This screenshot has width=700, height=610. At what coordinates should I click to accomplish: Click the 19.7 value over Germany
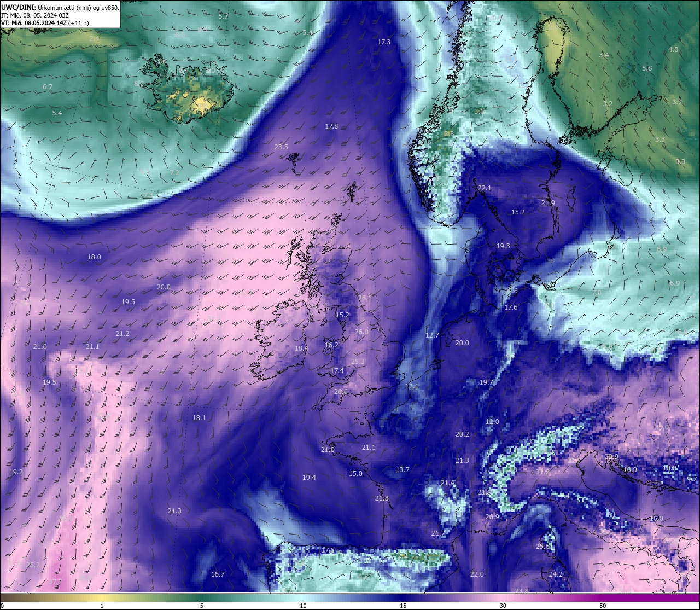coord(486,382)
